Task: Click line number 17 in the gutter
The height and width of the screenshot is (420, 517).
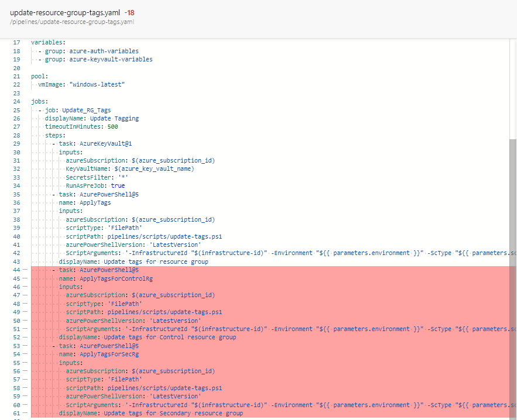Action: pyautogui.click(x=16, y=43)
